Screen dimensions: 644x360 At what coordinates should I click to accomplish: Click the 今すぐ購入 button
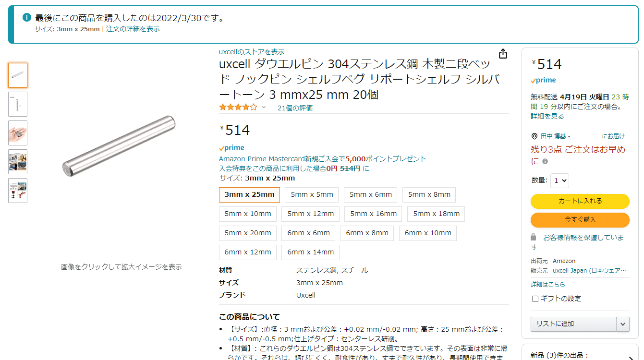(580, 220)
